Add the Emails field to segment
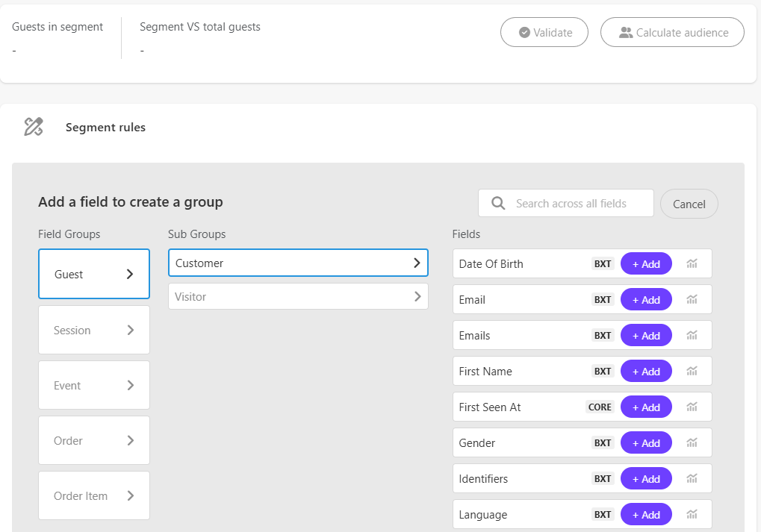This screenshot has width=761, height=532. (x=646, y=335)
